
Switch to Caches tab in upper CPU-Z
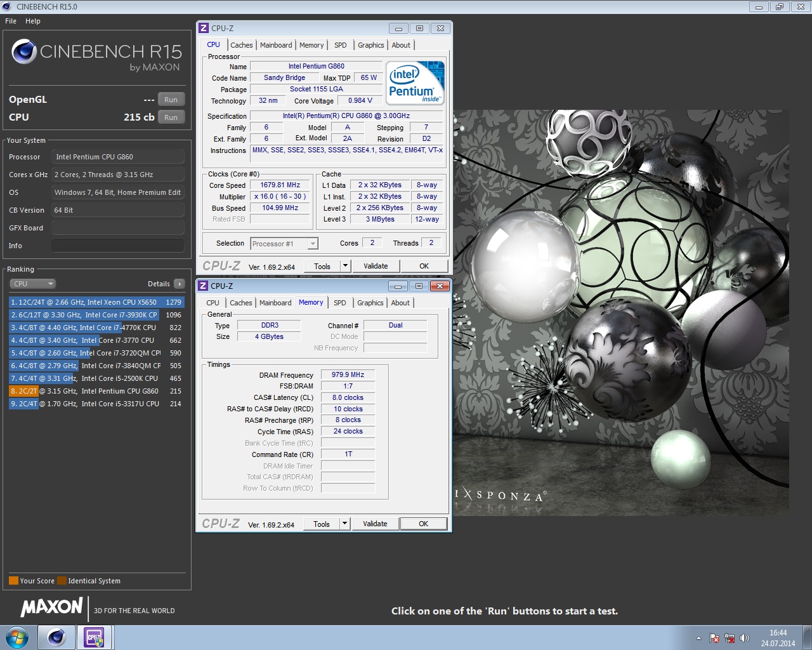[242, 45]
